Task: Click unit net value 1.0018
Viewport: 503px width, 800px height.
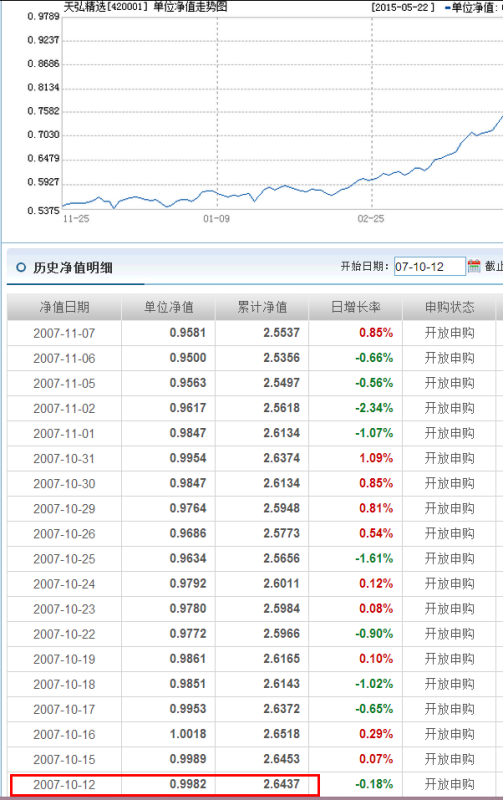Action: 188,734
